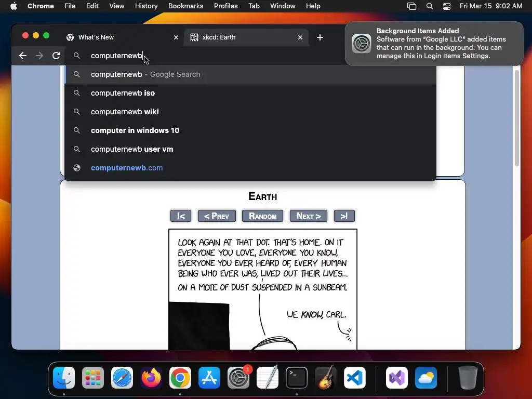Select the computernewb - Google Search suggestion
This screenshot has height=399, width=532.
[250, 74]
